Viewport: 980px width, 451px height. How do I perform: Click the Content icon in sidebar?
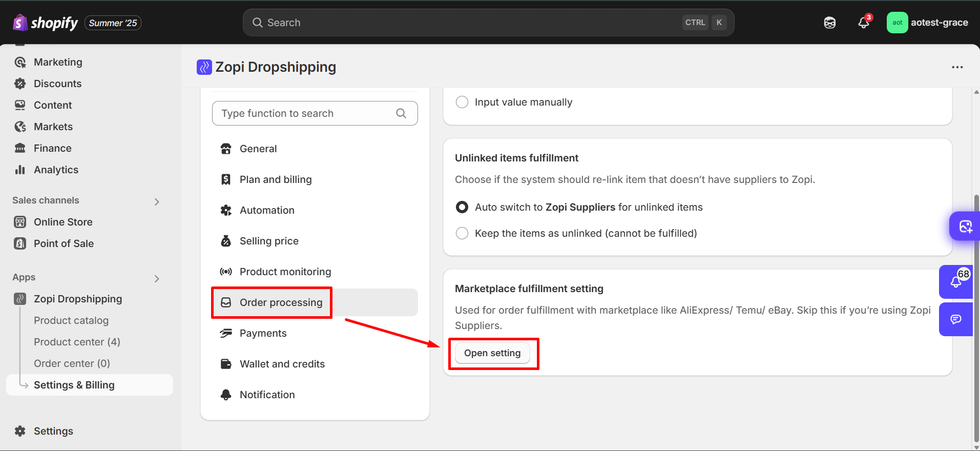click(x=20, y=105)
